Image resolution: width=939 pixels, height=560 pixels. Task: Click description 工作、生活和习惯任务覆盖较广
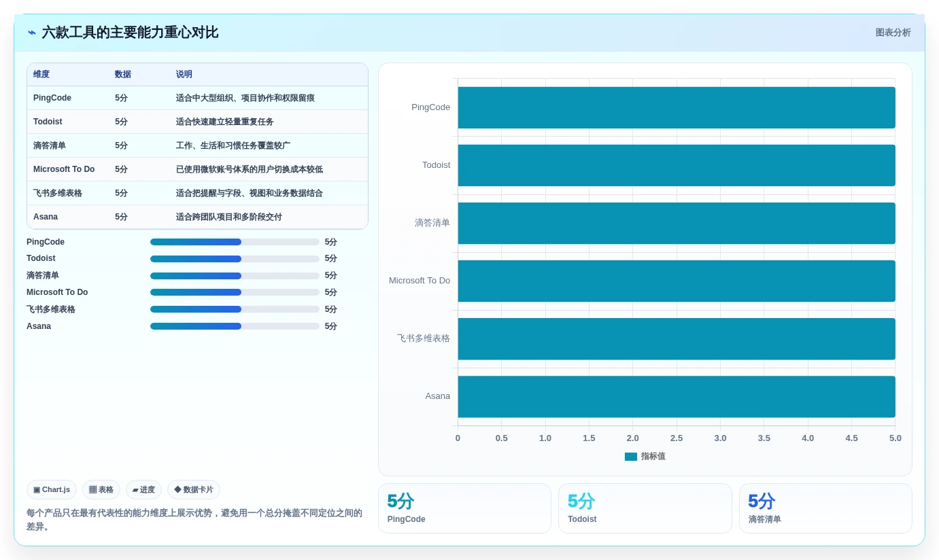click(233, 145)
